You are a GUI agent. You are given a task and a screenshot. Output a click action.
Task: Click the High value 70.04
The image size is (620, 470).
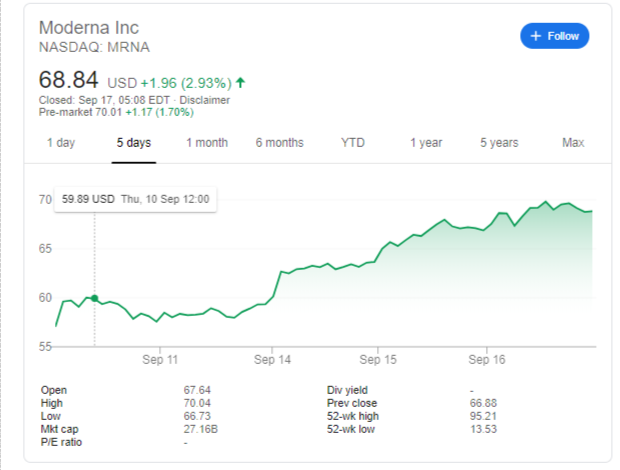pos(197,403)
